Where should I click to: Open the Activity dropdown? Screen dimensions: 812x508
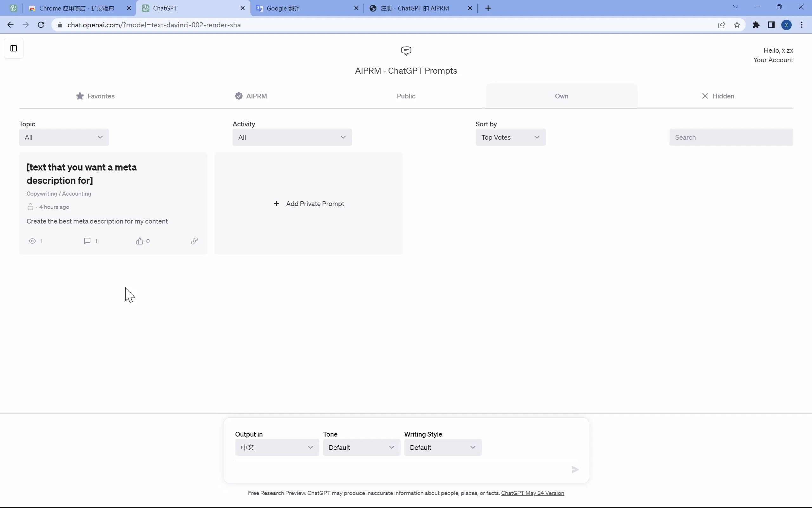click(292, 137)
